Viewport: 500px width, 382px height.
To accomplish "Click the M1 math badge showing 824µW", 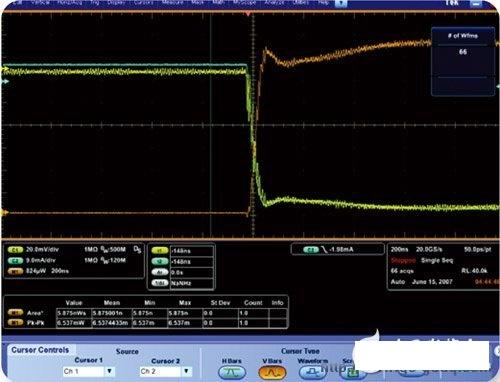I will [x=15, y=271].
